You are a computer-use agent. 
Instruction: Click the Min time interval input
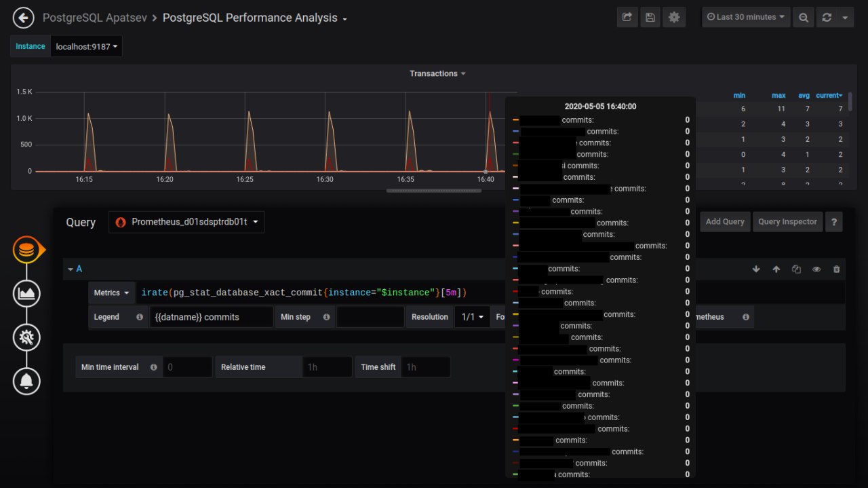pyautogui.click(x=188, y=367)
